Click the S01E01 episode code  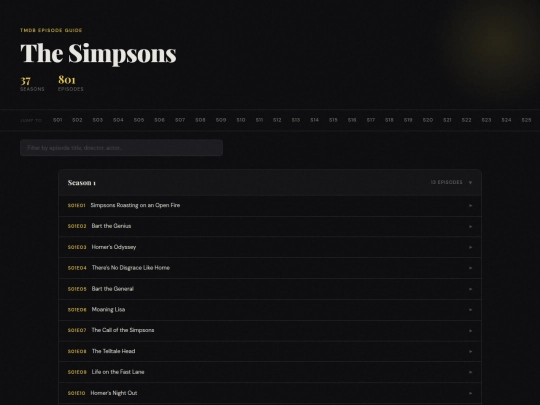(x=76, y=206)
